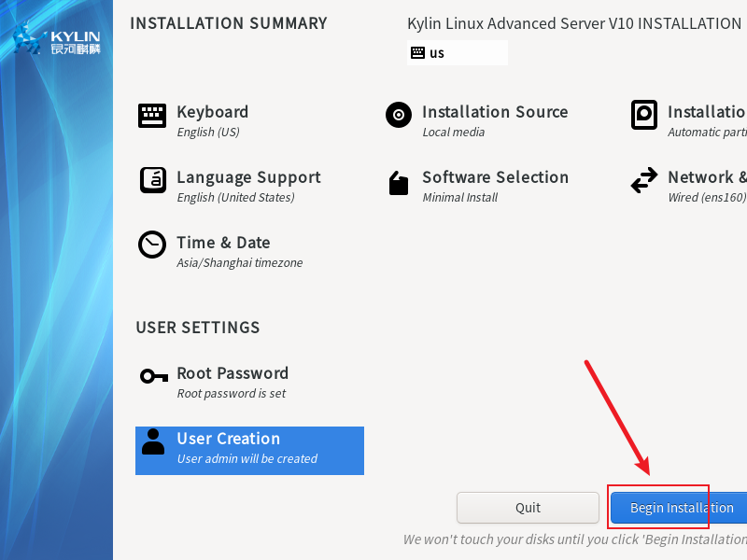
Task: Open the us keyboard layout indicator
Action: (458, 53)
